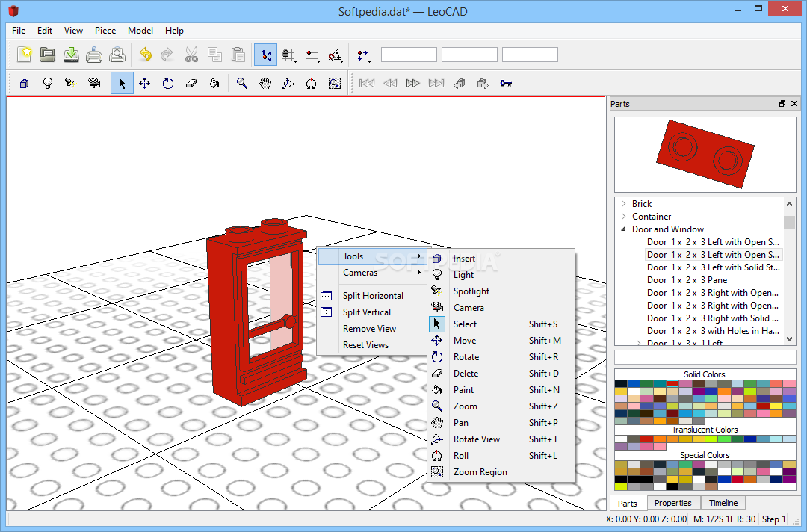This screenshot has width=807, height=532.
Task: Float the Parts panel window
Action: [782, 103]
